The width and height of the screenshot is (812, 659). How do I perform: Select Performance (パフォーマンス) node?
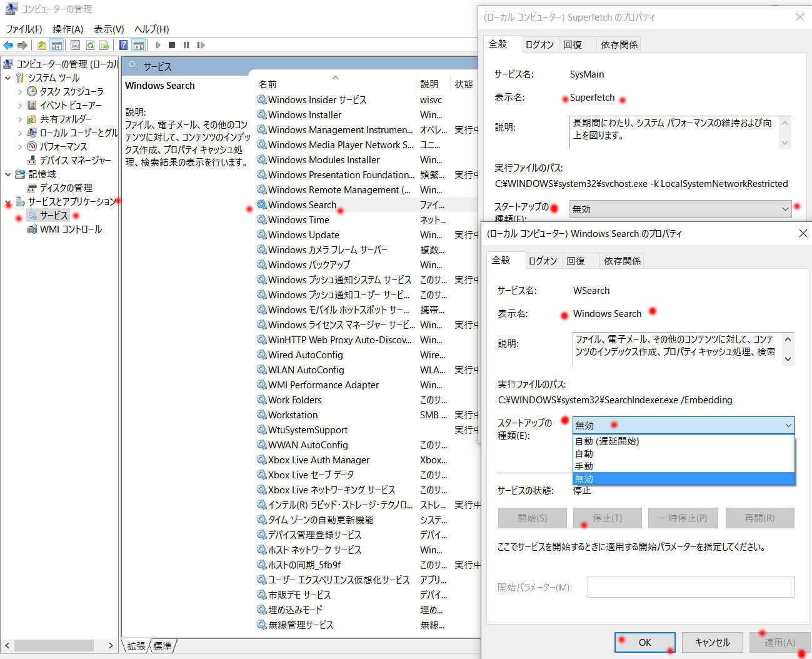[x=63, y=146]
